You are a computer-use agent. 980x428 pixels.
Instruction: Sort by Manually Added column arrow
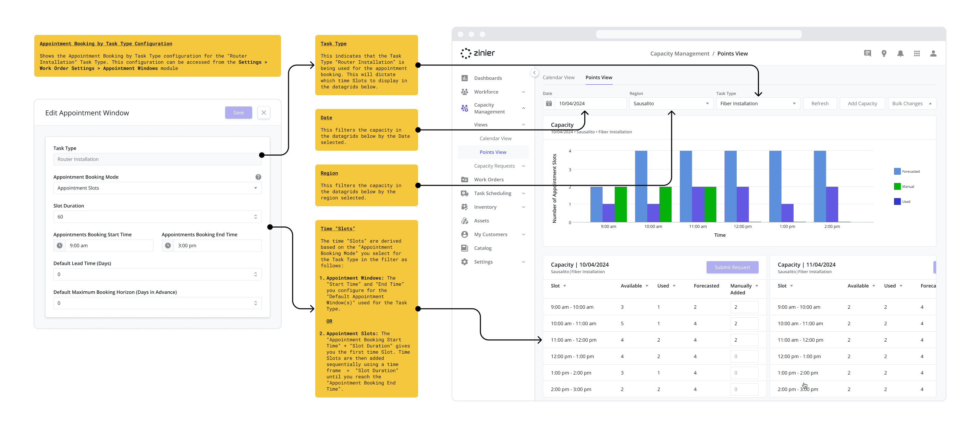coord(757,286)
